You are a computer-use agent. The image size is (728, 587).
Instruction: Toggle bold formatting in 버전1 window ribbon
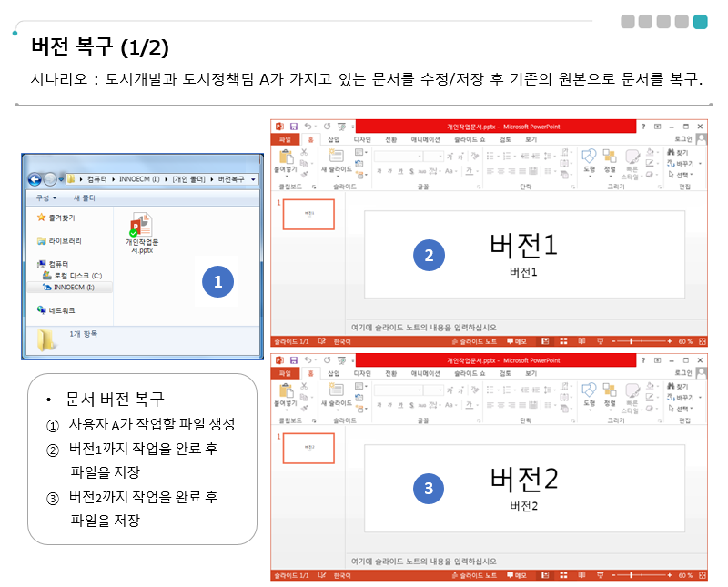coord(378,170)
